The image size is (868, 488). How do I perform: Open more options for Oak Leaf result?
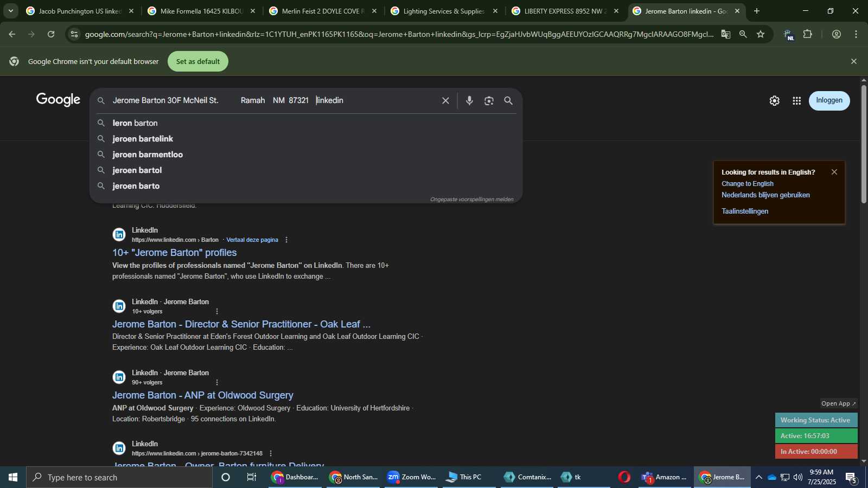tap(217, 311)
